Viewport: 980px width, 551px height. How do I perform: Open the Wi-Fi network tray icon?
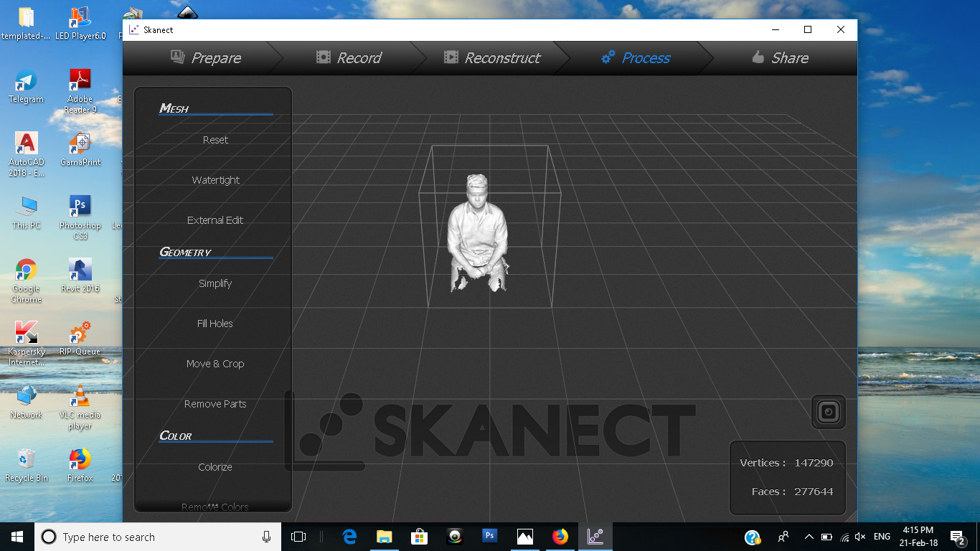pos(844,537)
